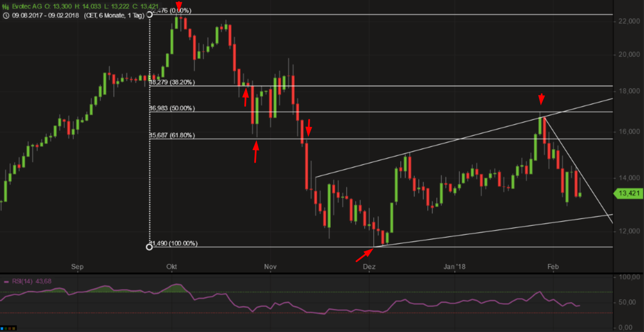Image resolution: width=644 pixels, height=332 pixels.
Task: Click the Sep label on the time axis
Action: (78, 267)
